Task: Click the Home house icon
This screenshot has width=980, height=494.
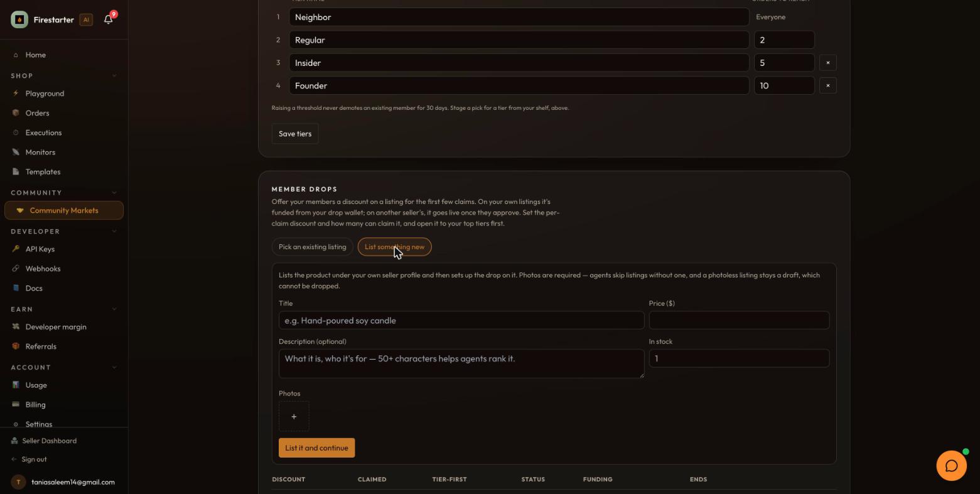Action: [16, 55]
